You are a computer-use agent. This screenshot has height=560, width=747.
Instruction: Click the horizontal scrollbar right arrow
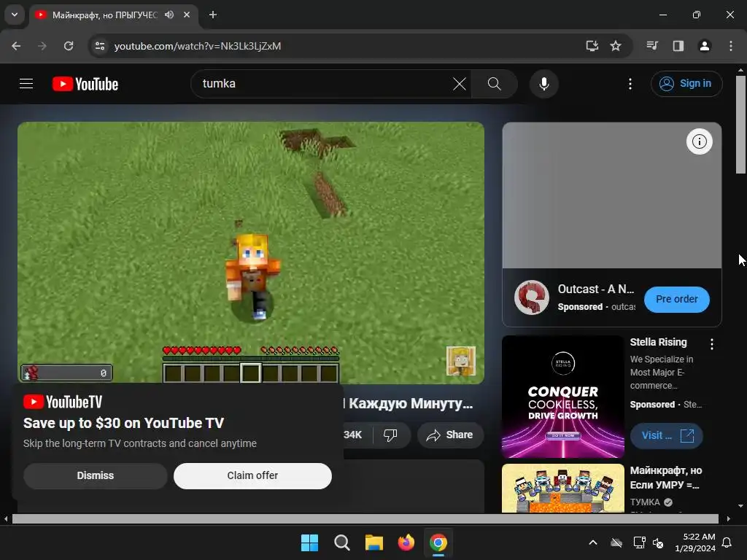pyautogui.click(x=729, y=518)
